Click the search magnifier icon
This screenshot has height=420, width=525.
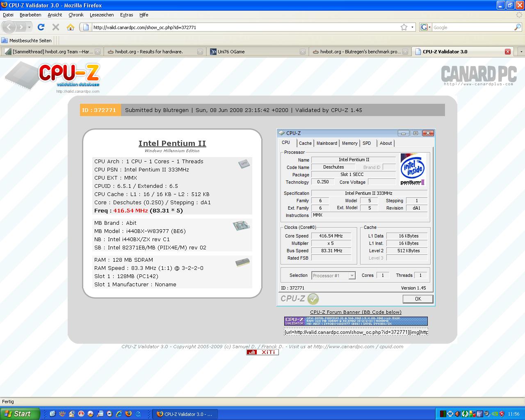point(518,27)
